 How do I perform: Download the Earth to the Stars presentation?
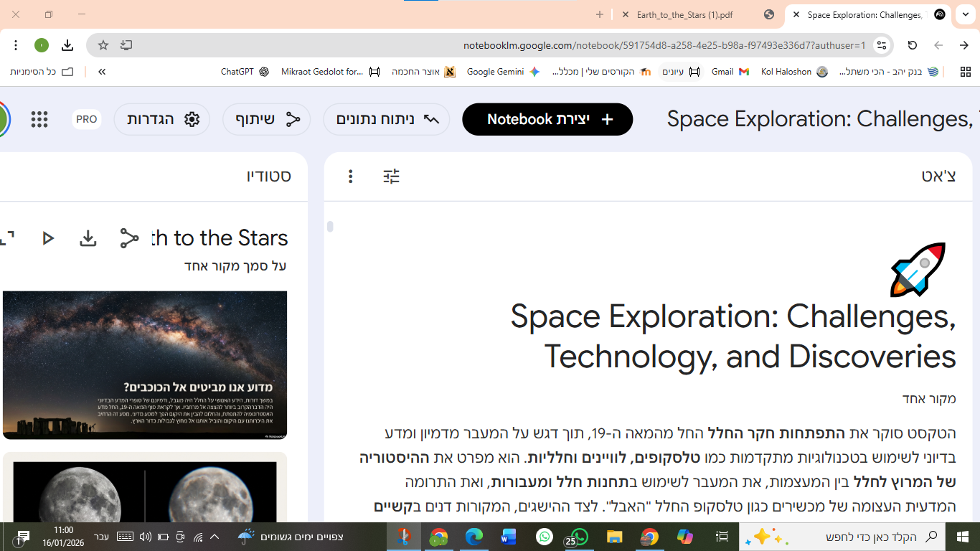88,238
